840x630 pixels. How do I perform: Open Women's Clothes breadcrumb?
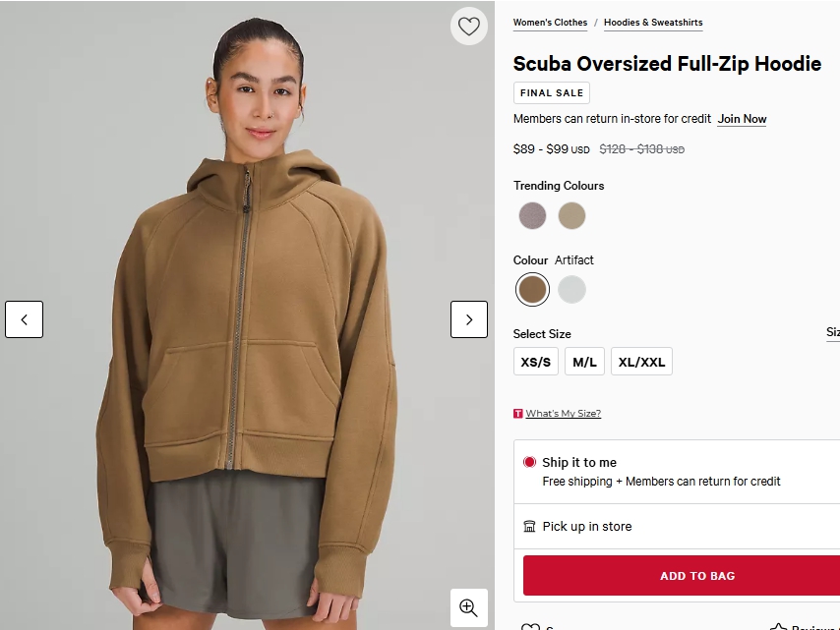coord(550,23)
